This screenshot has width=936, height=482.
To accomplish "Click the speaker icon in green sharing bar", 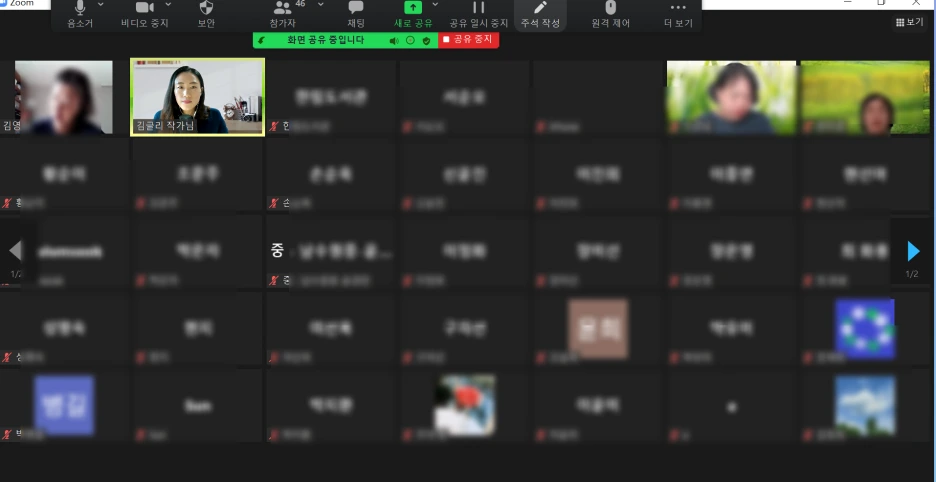I will (394, 41).
